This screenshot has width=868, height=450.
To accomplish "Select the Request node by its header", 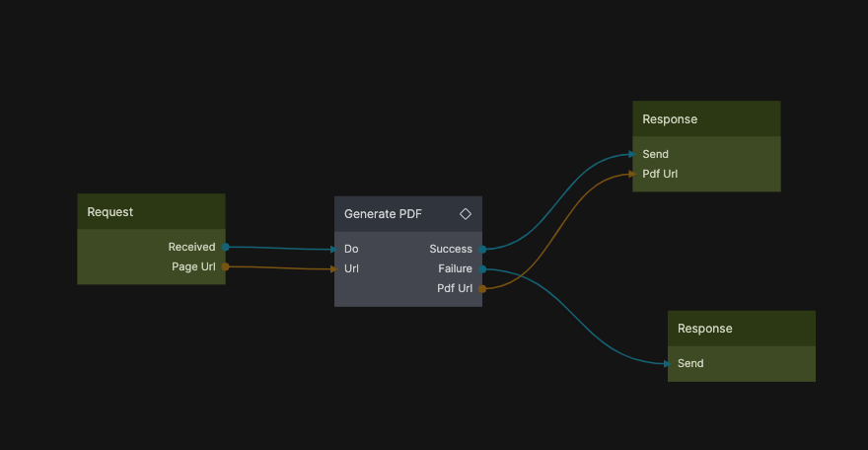I will (x=151, y=212).
